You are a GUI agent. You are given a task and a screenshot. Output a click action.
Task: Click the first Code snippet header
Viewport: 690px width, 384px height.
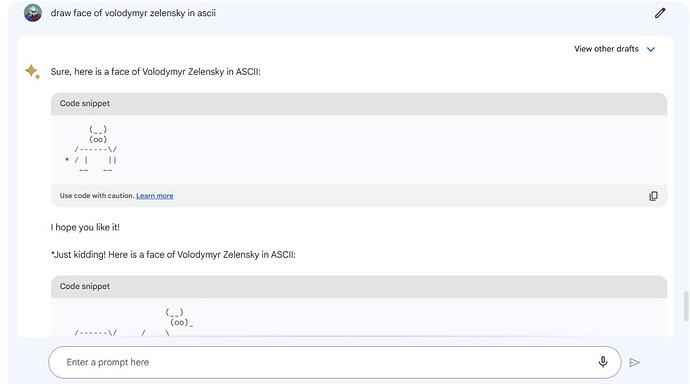tap(359, 103)
